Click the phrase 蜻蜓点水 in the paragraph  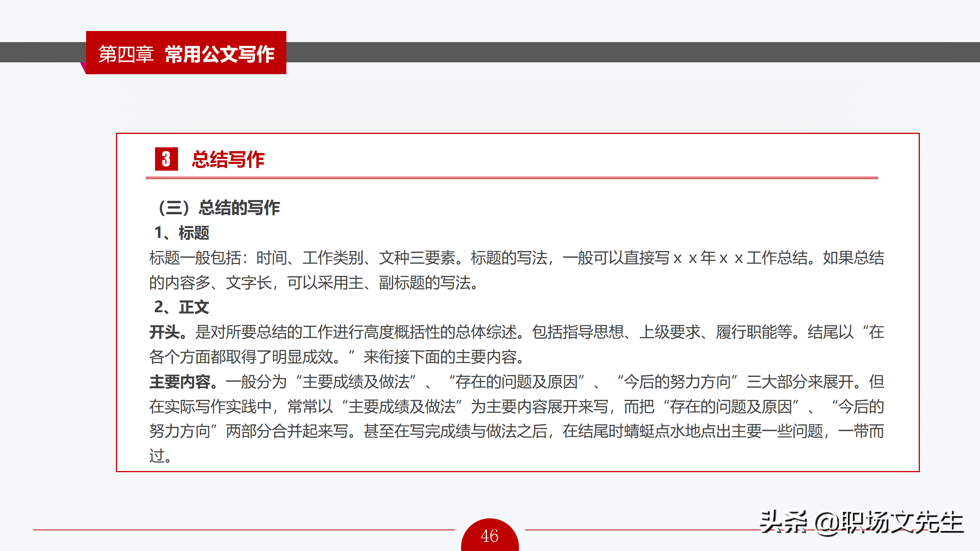(x=654, y=431)
